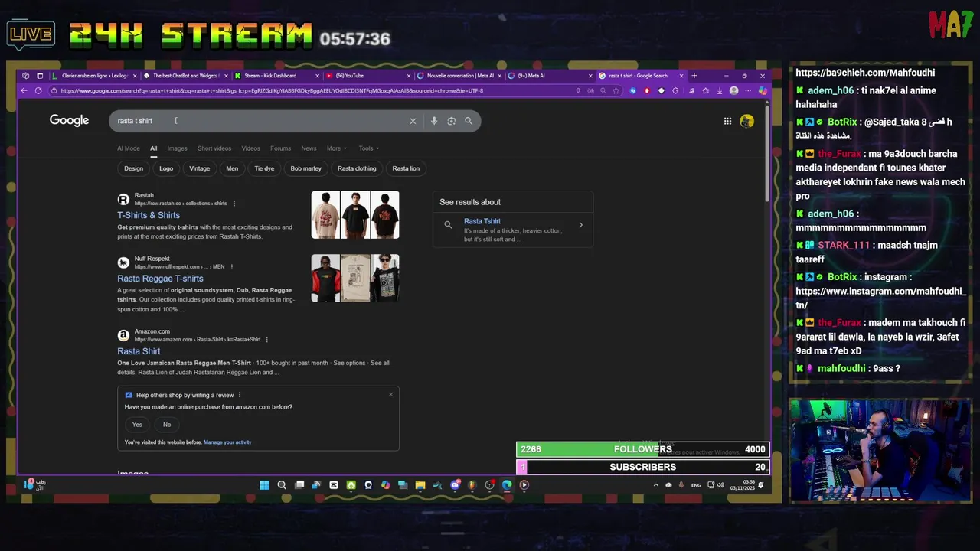The image size is (980, 551).
Task: Open the notification bell in taskbar
Action: coord(761,484)
